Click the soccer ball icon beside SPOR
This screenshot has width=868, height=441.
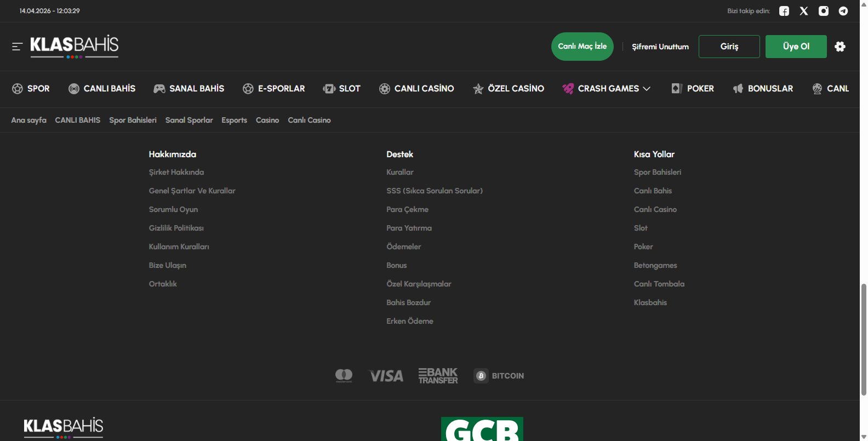[x=18, y=89]
